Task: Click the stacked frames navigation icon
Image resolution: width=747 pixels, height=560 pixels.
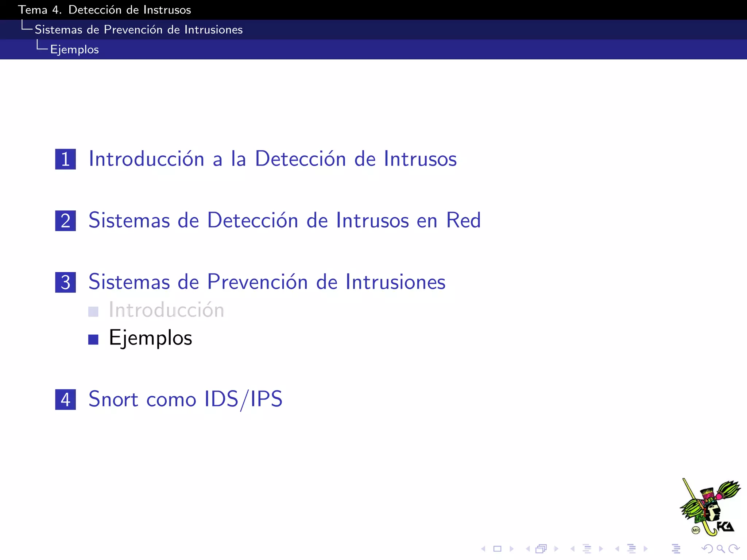Action: click(x=541, y=549)
